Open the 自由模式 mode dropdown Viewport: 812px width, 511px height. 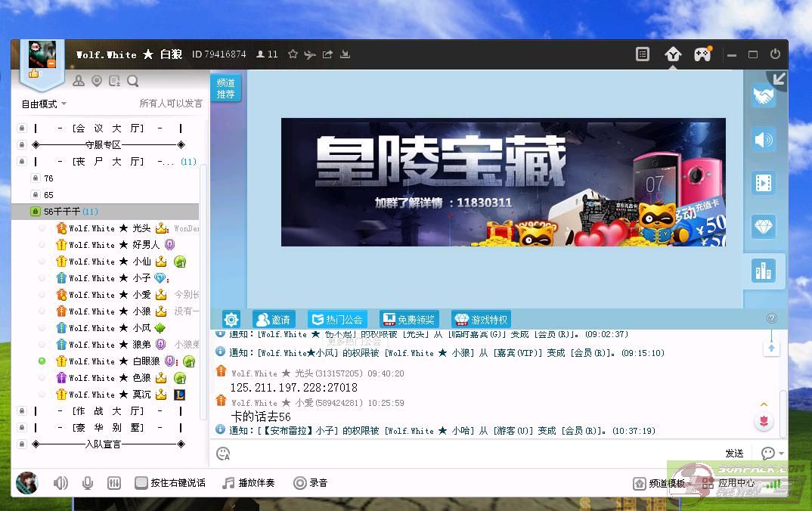tap(44, 104)
